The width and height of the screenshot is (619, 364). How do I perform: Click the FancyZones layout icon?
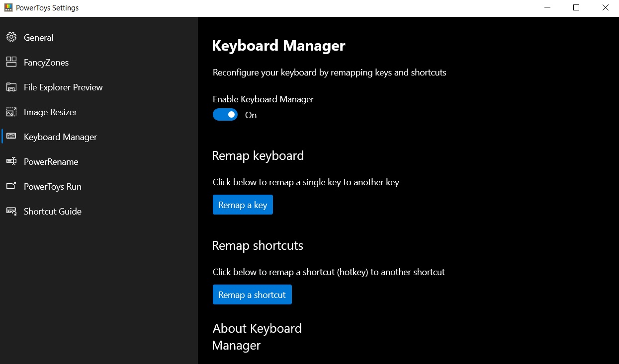(x=11, y=62)
